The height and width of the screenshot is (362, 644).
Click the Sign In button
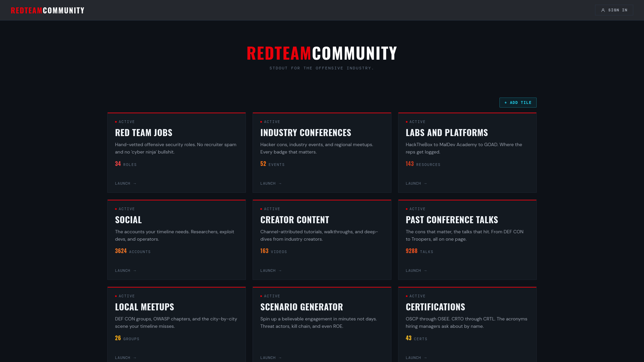pyautogui.click(x=614, y=10)
